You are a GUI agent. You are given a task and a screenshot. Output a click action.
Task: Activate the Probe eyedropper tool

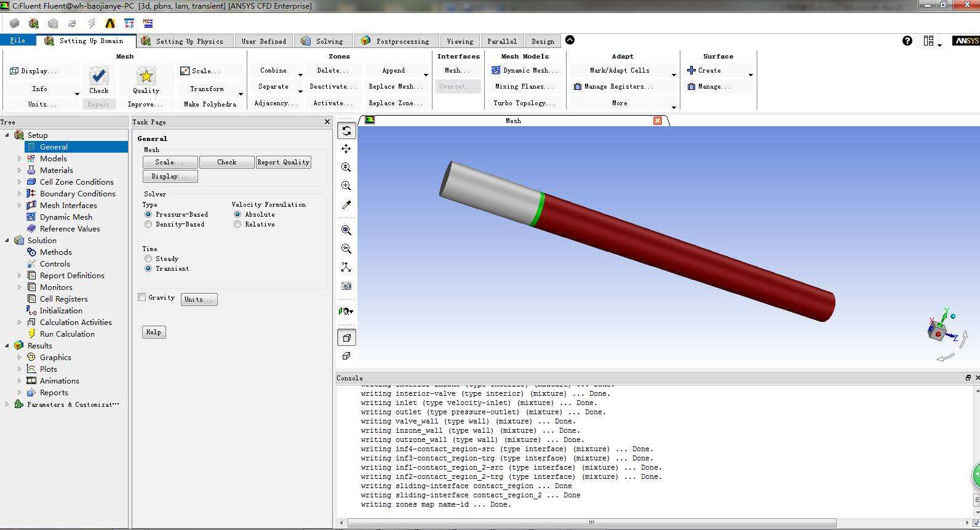(x=346, y=205)
